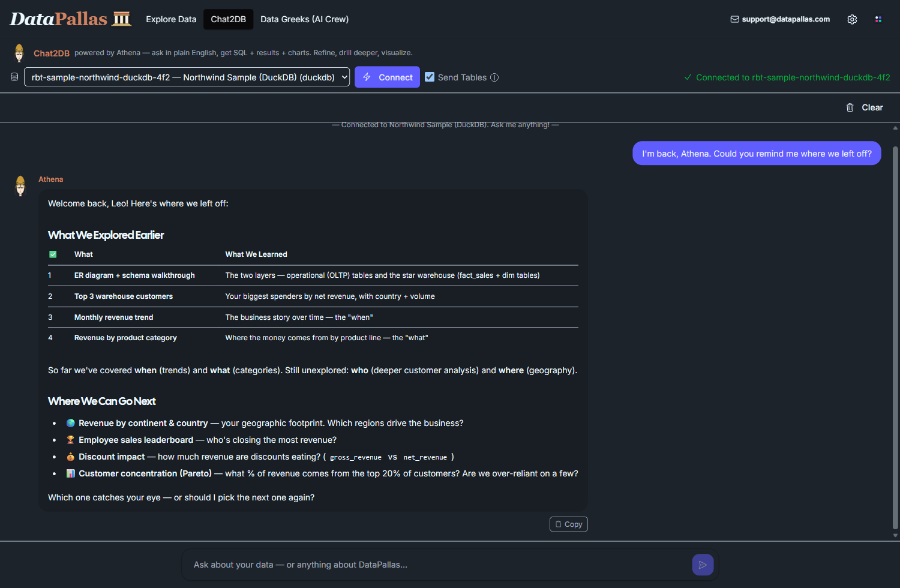This screenshot has width=900, height=588.
Task: Click the send message arrow button
Action: pos(703,565)
